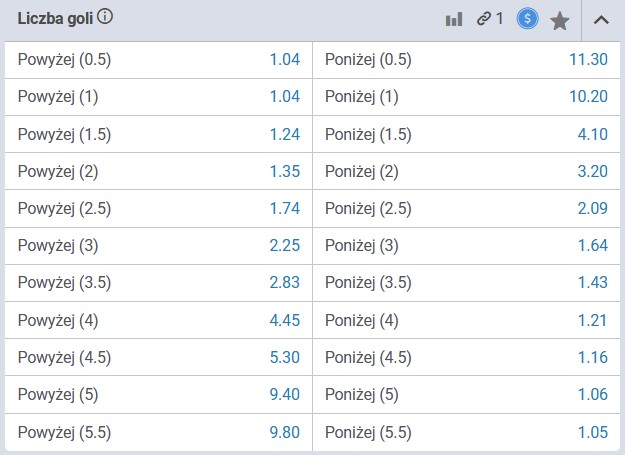
Task: Open the bar chart statistics icon
Action: click(454, 18)
